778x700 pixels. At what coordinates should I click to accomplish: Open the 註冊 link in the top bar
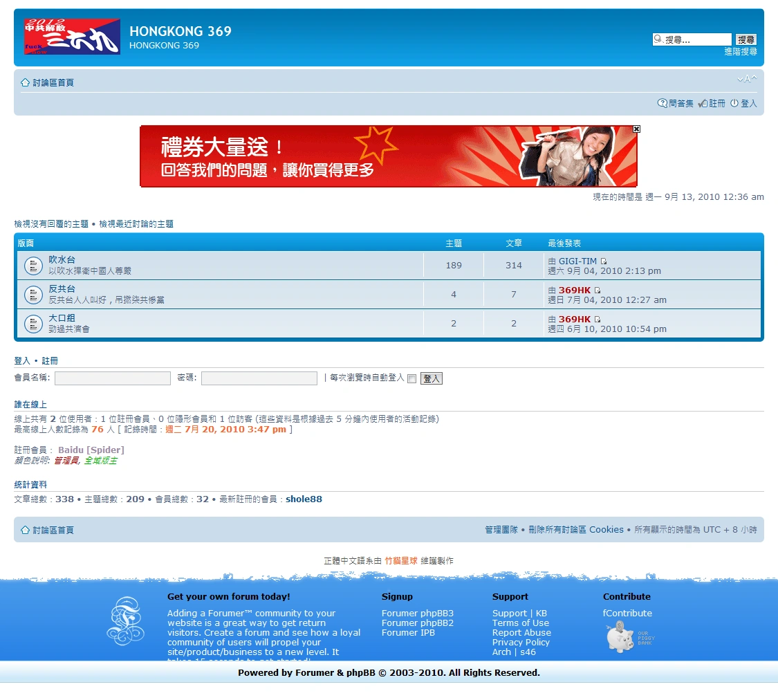click(x=717, y=103)
